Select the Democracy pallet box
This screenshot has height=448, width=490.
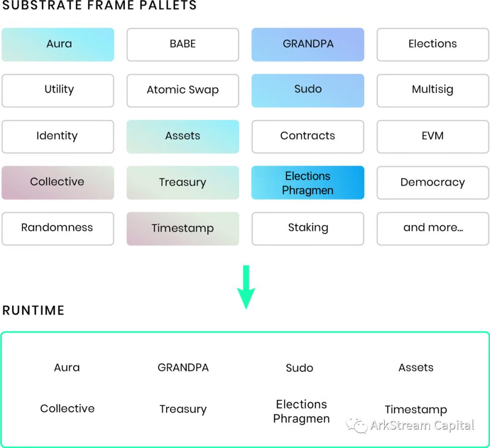(432, 182)
